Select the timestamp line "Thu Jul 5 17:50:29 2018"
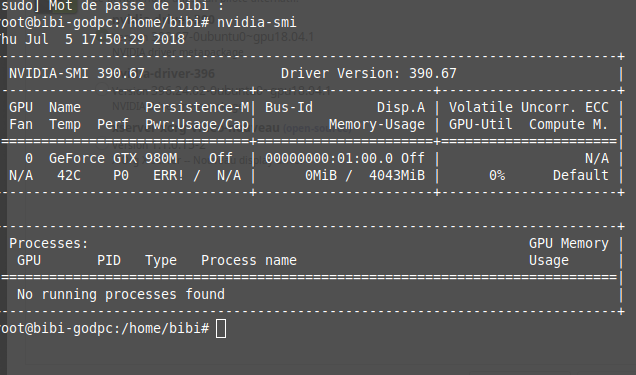The height and width of the screenshot is (375, 636). point(92,39)
